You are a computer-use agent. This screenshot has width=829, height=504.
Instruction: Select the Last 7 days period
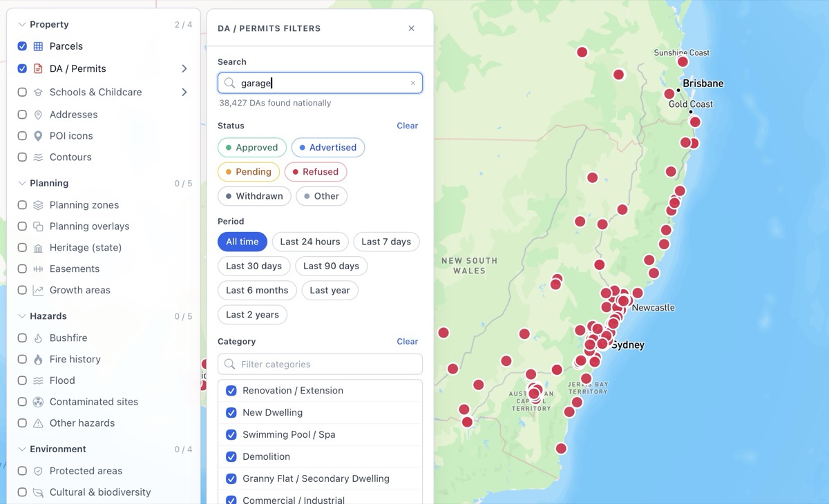(x=386, y=242)
